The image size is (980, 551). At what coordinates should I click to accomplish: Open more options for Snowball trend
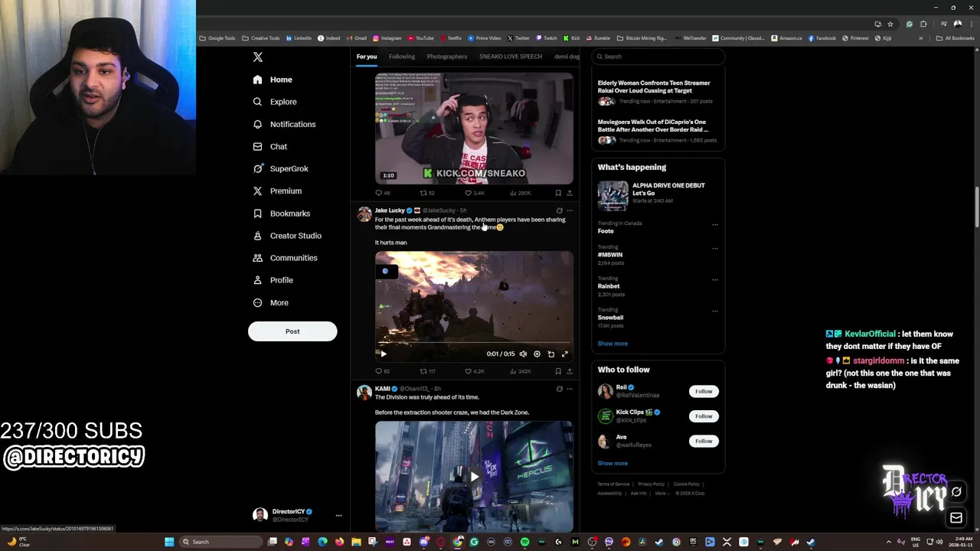(x=715, y=311)
